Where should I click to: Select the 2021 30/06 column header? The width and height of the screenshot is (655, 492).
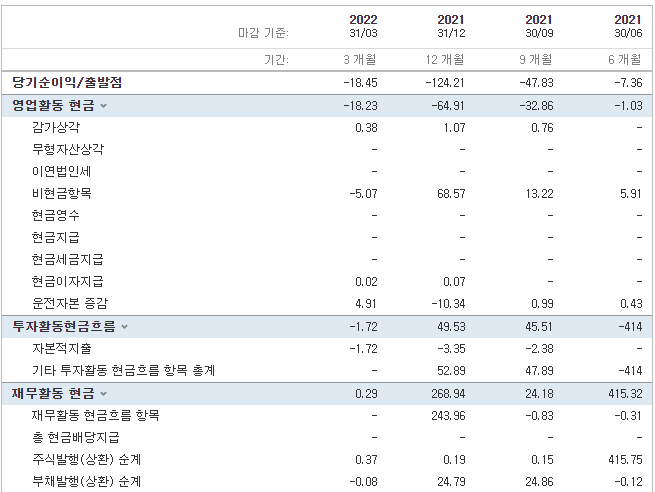[x=628, y=26]
